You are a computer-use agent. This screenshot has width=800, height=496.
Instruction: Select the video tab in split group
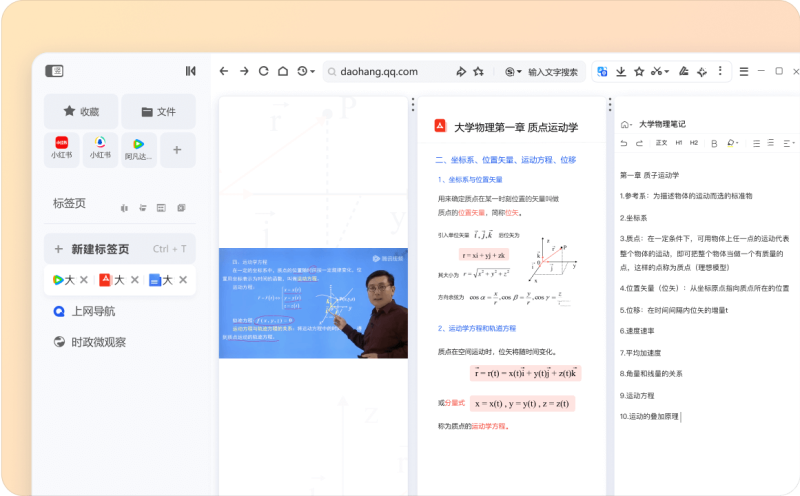point(64,280)
